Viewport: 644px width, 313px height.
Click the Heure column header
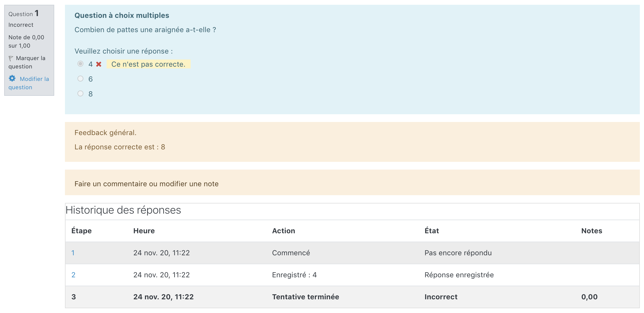point(144,231)
